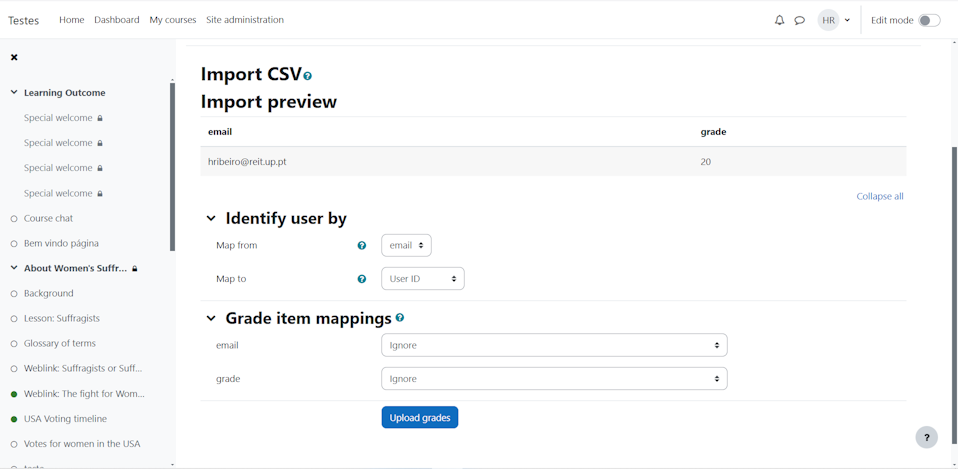Viewport: 958px width, 469px height.
Task: Click help icon next to Grade item mappings
Action: 400,318
